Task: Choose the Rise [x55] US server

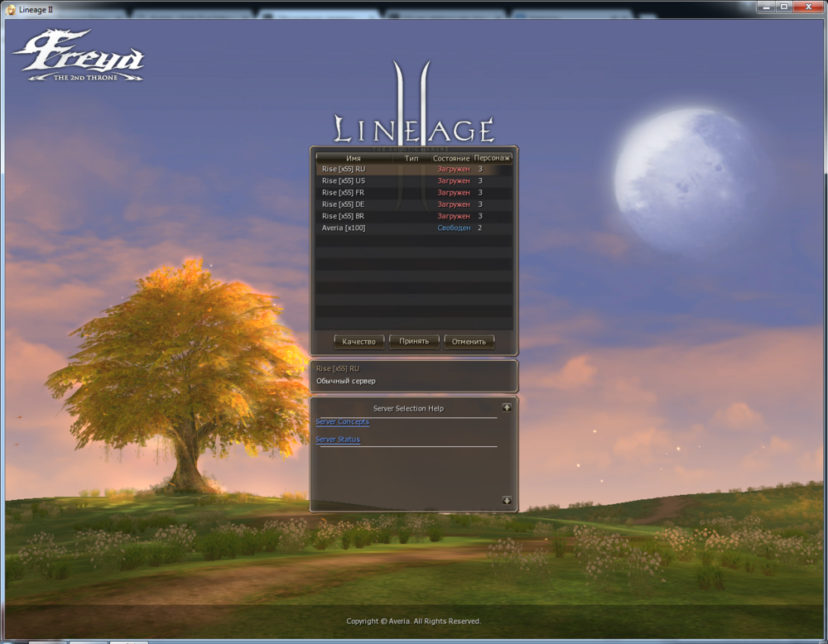Action: coord(344,180)
